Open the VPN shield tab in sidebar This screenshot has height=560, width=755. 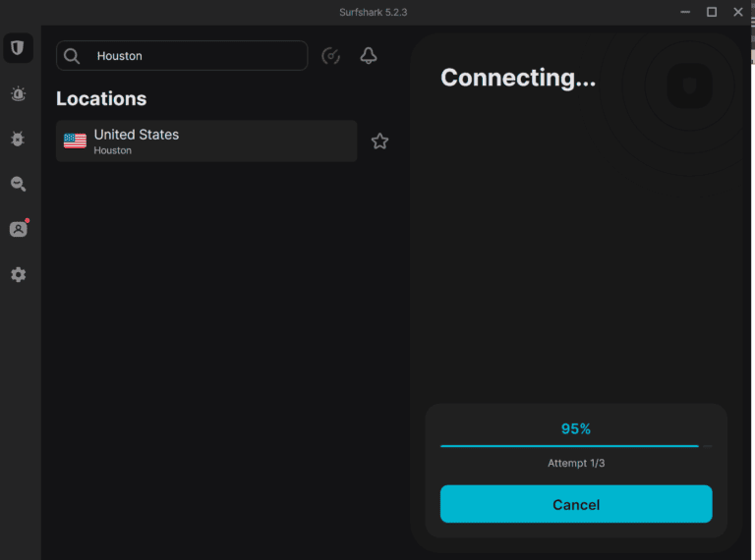click(x=18, y=48)
